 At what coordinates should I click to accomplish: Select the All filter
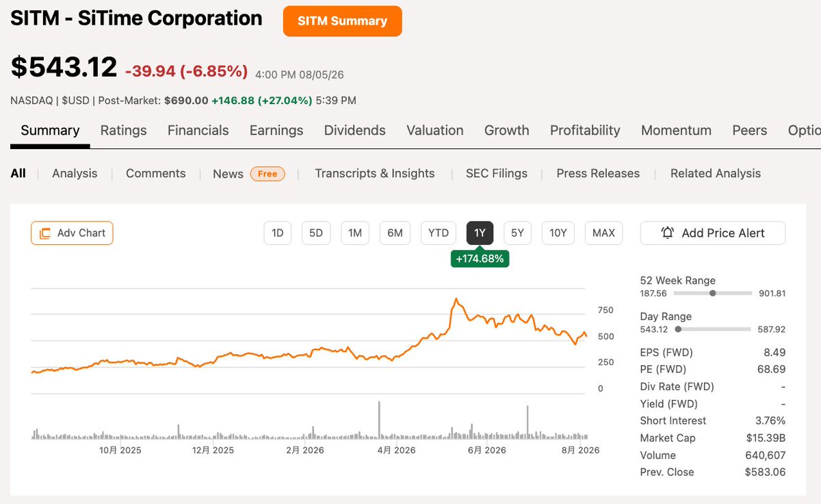pyautogui.click(x=18, y=174)
